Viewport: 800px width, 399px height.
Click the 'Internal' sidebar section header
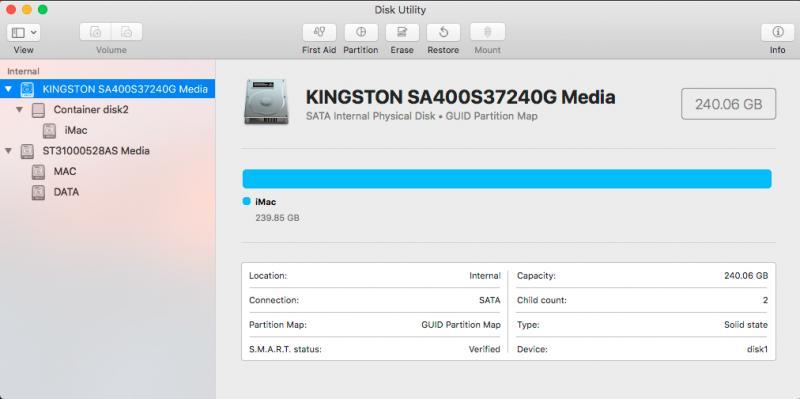(23, 71)
